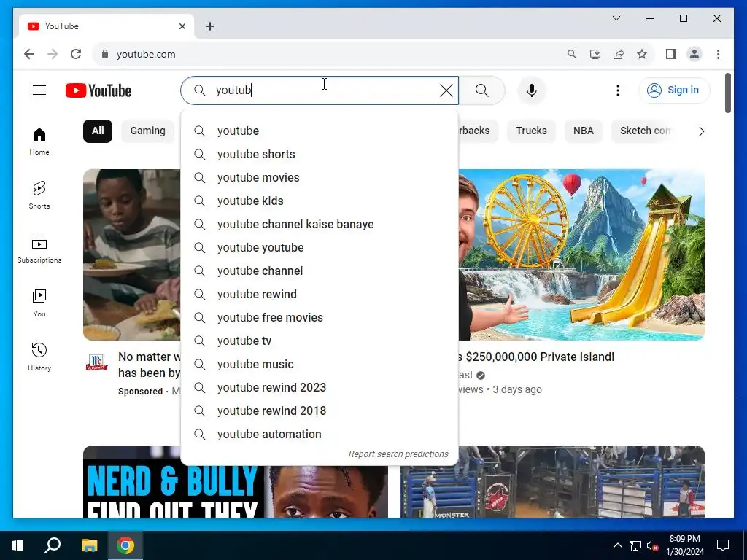Click the page vertical scrollbar
This screenshot has width=747, height=560.
click(727, 93)
